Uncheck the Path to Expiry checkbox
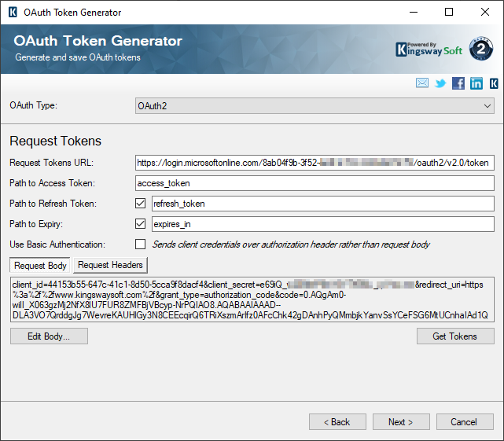Screen dimensions: 504x441 (141, 224)
